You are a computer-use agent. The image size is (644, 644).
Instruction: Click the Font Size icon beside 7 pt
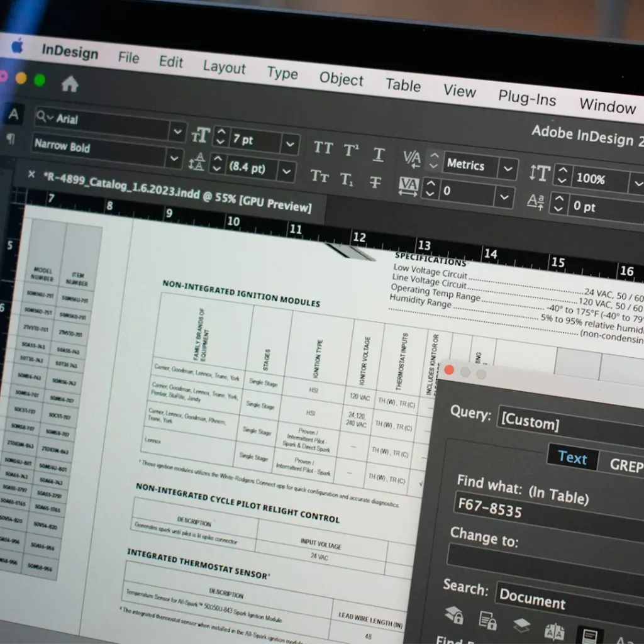[x=201, y=135]
